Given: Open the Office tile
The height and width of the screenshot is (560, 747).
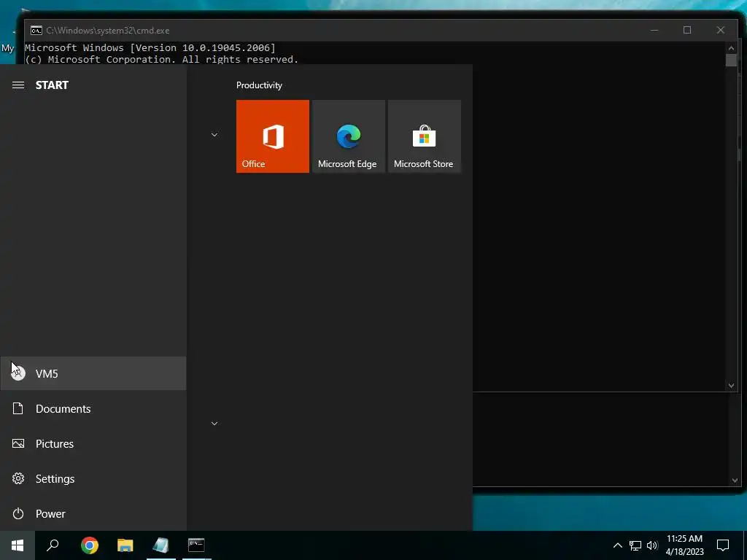Looking at the screenshot, I should point(273,136).
